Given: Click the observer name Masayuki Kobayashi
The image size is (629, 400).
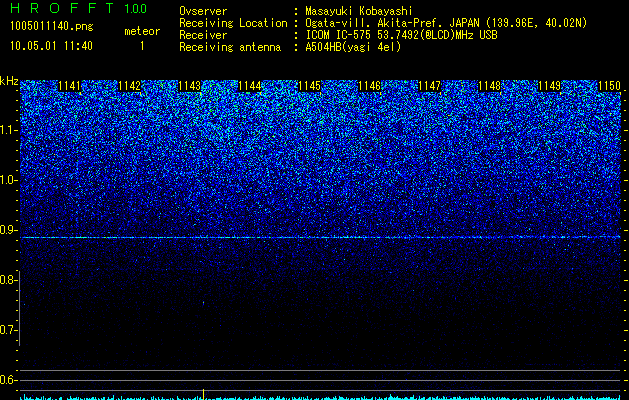Looking at the screenshot, I should pos(359,11).
